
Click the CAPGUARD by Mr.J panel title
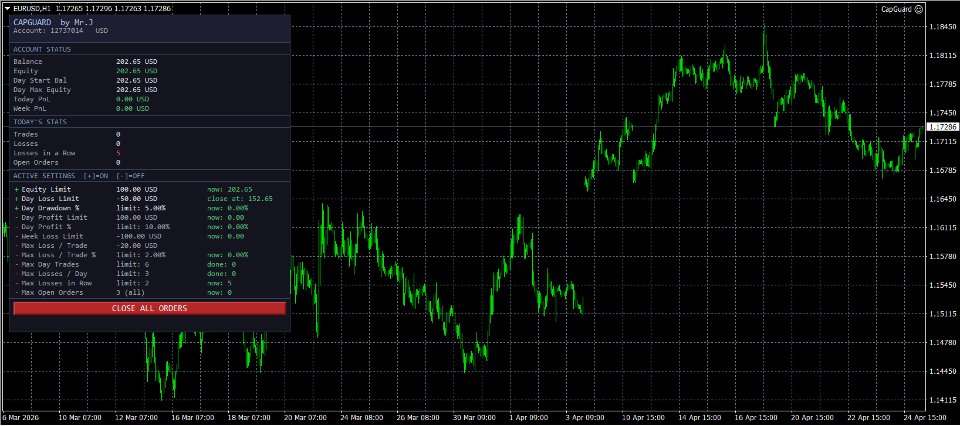[x=53, y=21]
